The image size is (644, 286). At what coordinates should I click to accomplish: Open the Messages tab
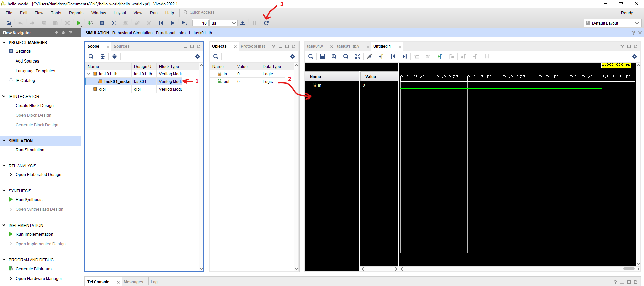[x=133, y=282]
